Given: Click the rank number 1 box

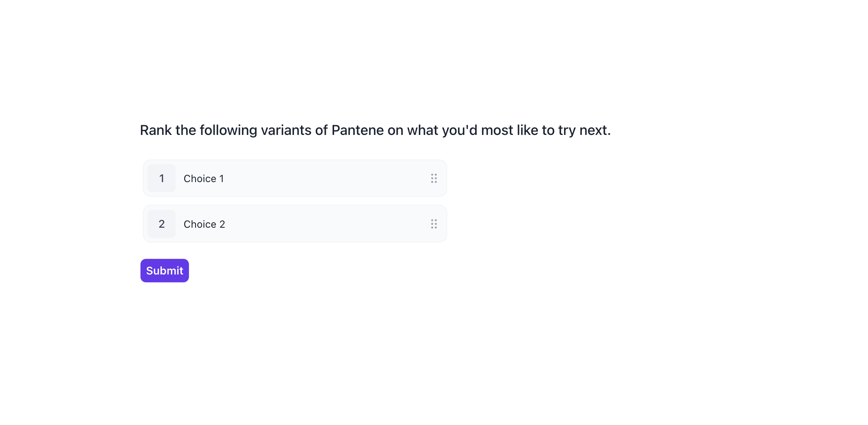Looking at the screenshot, I should coord(162,178).
